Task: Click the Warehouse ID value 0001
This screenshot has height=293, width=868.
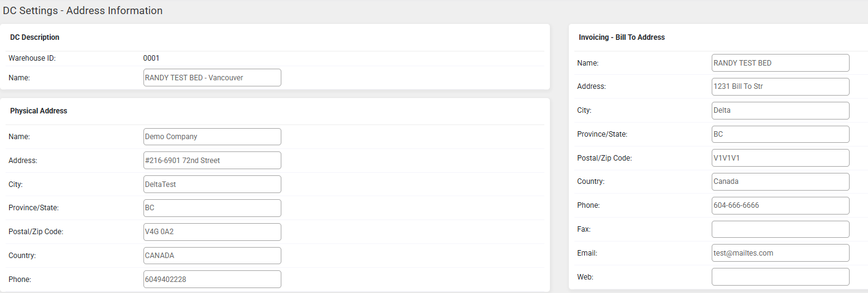Action: pos(151,58)
